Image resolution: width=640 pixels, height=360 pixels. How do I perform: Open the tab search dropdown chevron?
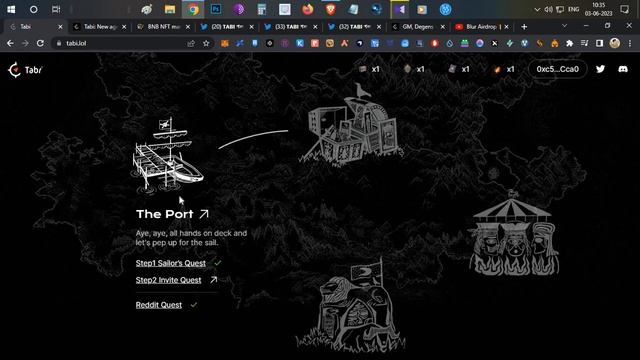tap(564, 26)
